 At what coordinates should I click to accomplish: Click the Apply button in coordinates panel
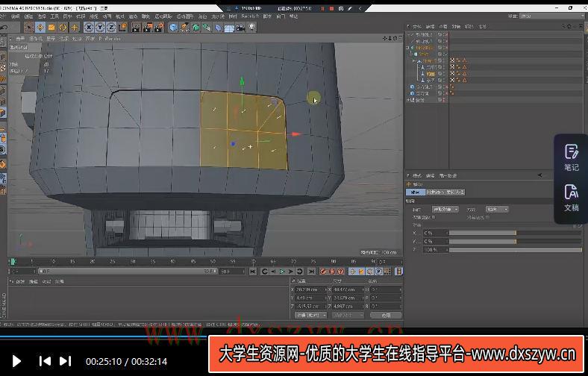click(x=387, y=316)
